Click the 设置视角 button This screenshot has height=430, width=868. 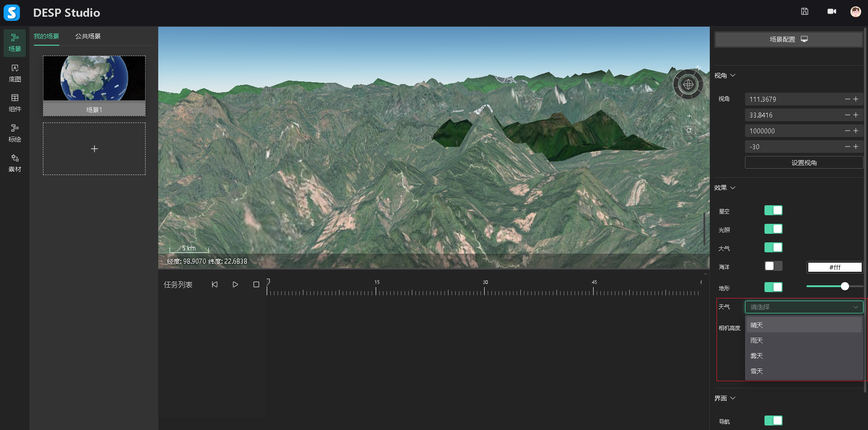[x=804, y=163]
